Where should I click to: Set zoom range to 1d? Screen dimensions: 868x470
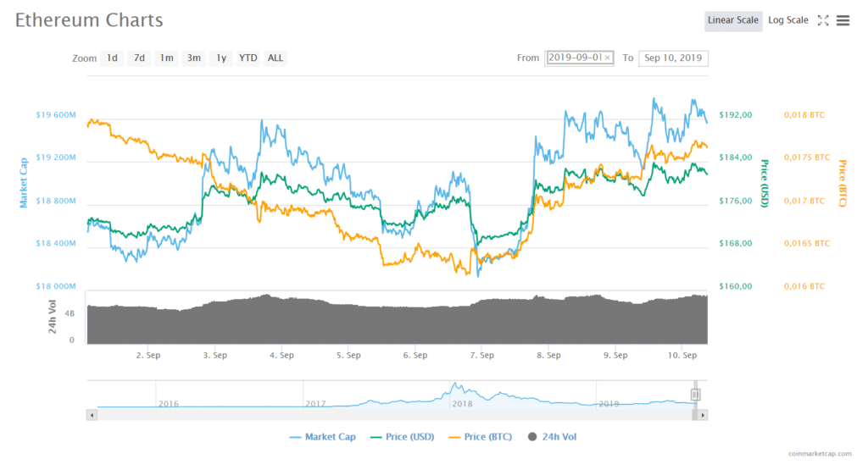click(x=112, y=58)
